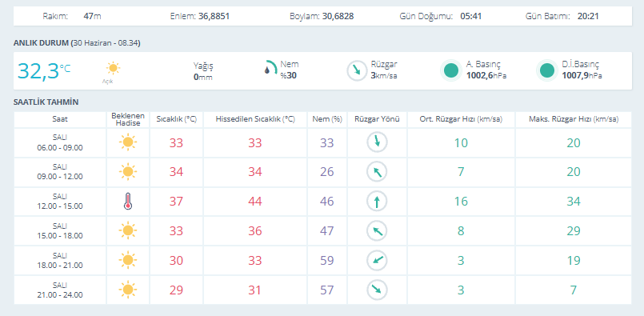644x316 pixels.
Task: Click the maximum wind speed 19 cell
Action: pos(574,260)
